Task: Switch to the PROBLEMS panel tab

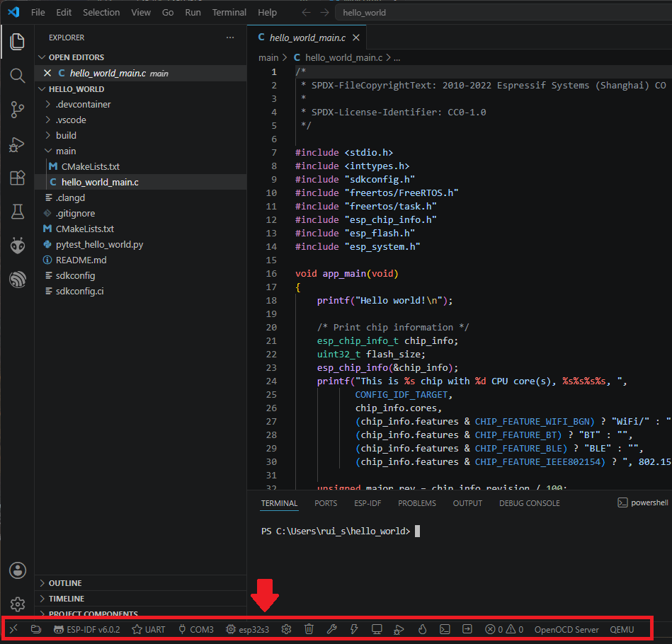Action: click(x=416, y=503)
